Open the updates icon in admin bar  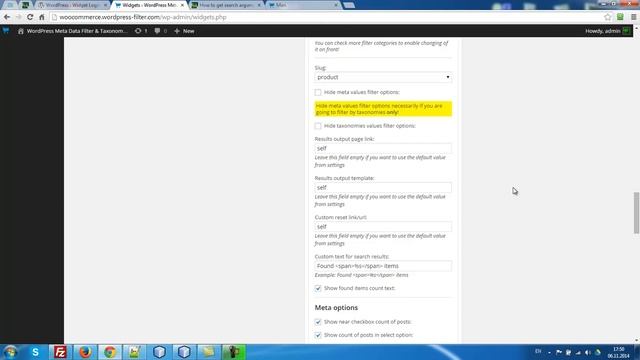tap(138, 31)
